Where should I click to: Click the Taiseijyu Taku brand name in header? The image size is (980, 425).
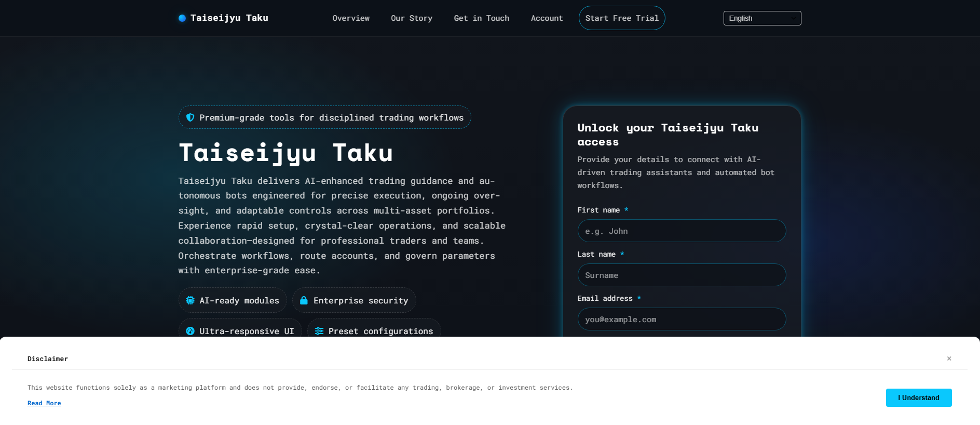[x=229, y=18]
